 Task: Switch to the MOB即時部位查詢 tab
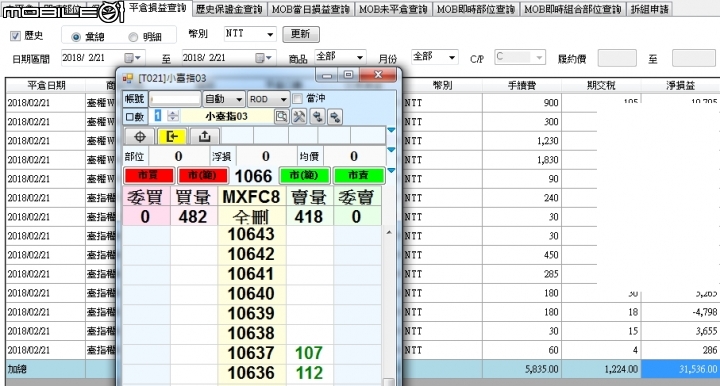coord(476,9)
